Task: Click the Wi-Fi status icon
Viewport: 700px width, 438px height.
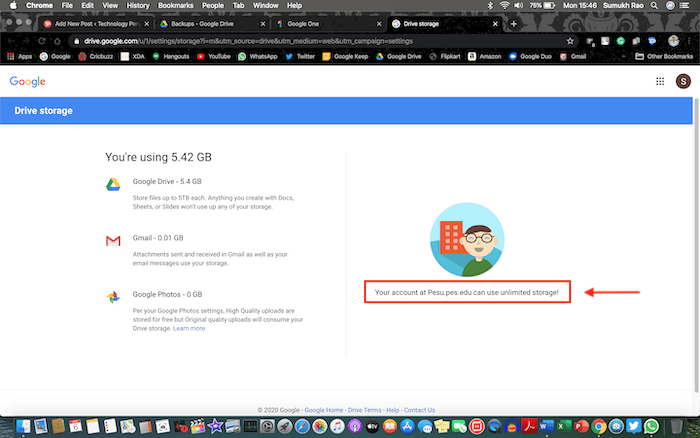Action: click(x=504, y=5)
